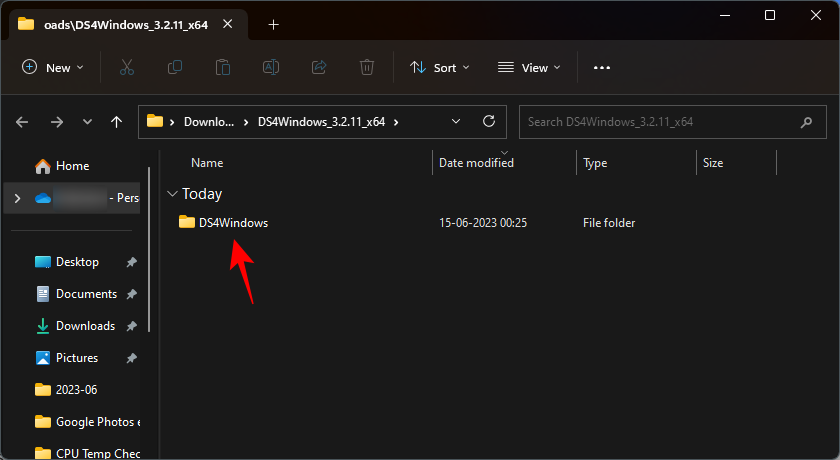840x460 pixels.
Task: Open Home in the navigation pane
Action: 62,166
